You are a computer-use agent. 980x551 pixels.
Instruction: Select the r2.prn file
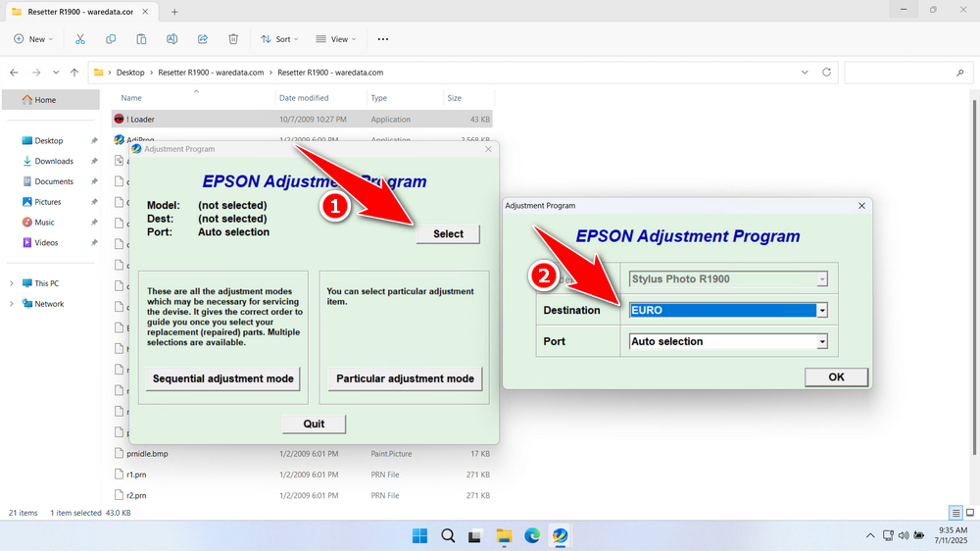(303, 495)
